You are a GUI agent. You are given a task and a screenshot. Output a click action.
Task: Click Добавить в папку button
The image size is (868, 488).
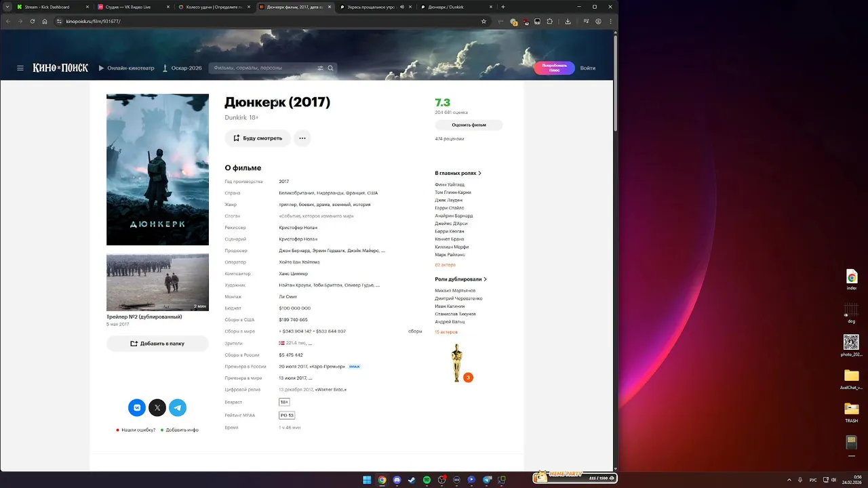157,344
